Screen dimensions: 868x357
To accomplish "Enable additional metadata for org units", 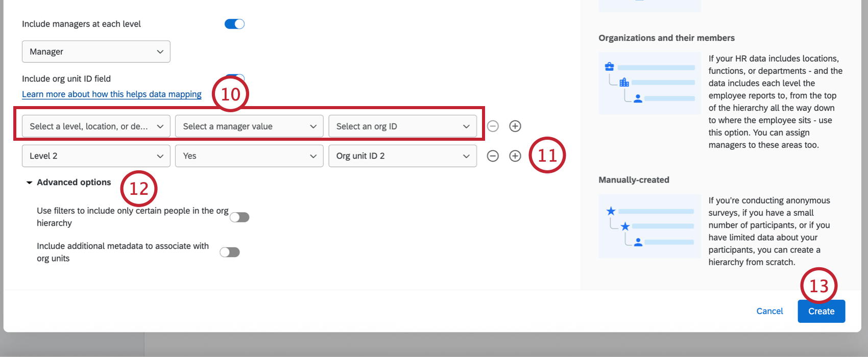I will [230, 252].
